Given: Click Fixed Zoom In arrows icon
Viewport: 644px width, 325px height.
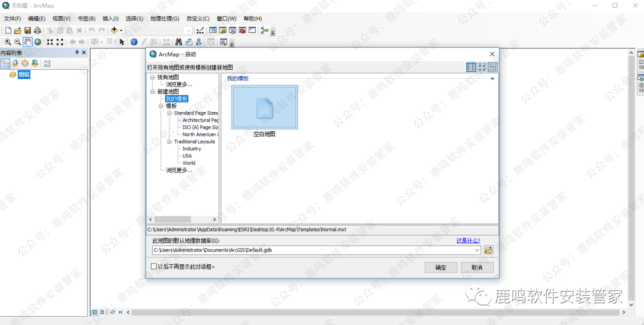Looking at the screenshot, I should [x=49, y=42].
